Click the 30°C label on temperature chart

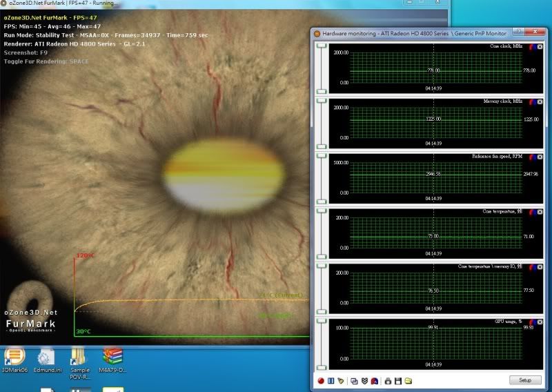[x=83, y=331]
